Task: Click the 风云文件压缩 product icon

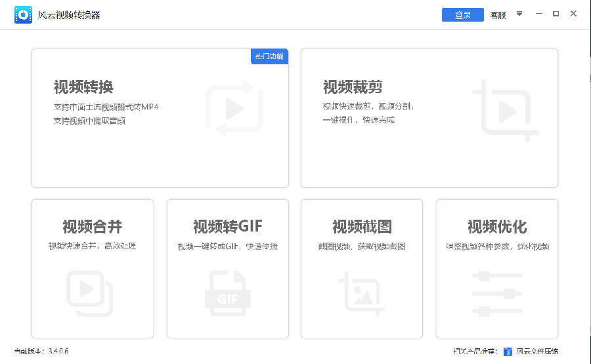Action: coord(508,352)
